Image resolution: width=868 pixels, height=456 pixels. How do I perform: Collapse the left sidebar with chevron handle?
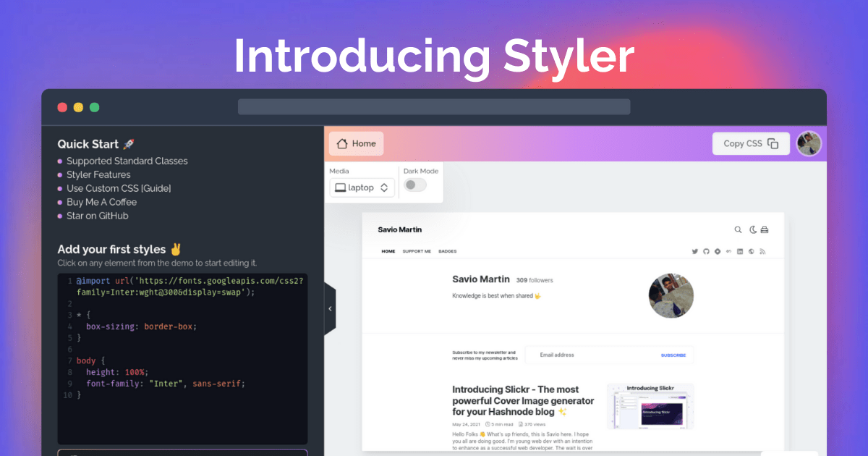[330, 308]
